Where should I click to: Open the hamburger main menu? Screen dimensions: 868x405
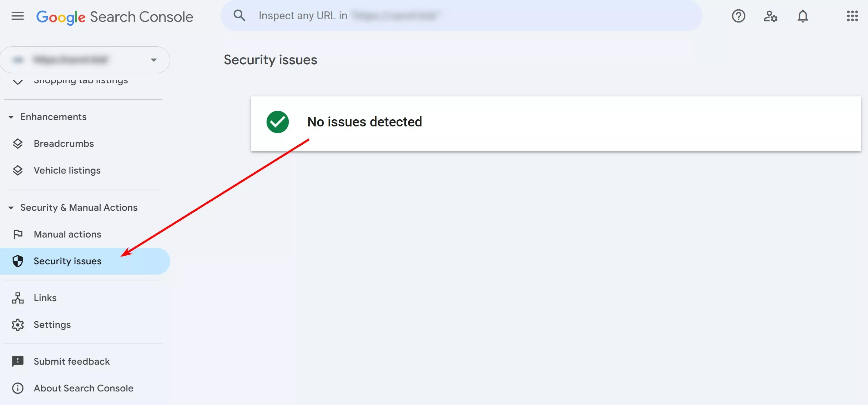[17, 16]
